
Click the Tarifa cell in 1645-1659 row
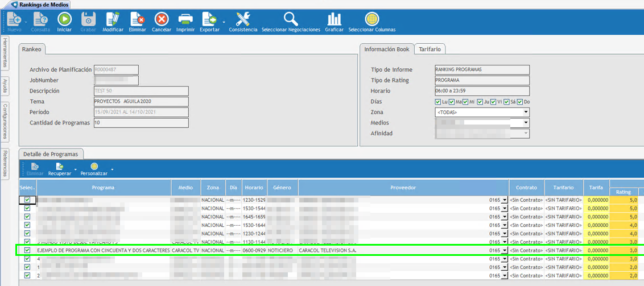(596, 217)
